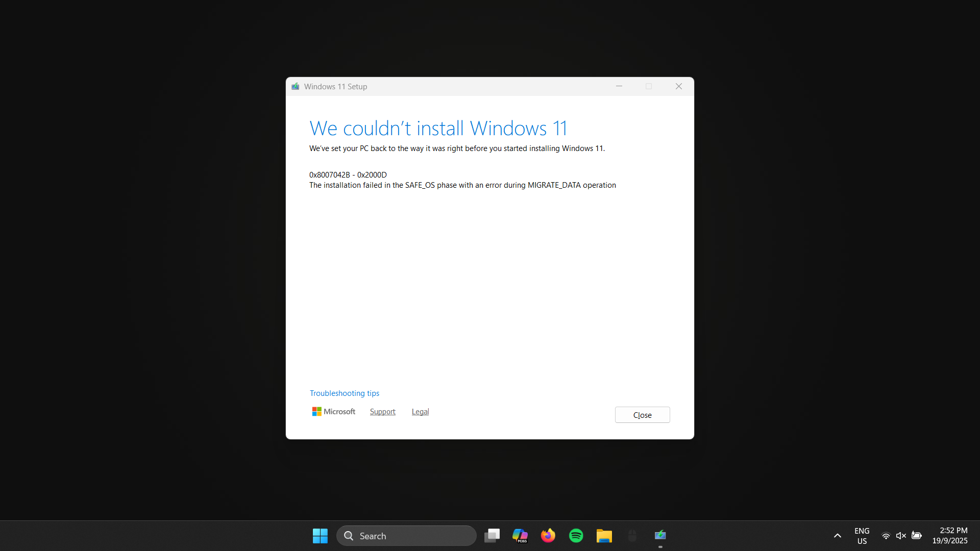Click inside the taskbar Search box
The width and height of the screenshot is (980, 551).
[406, 536]
